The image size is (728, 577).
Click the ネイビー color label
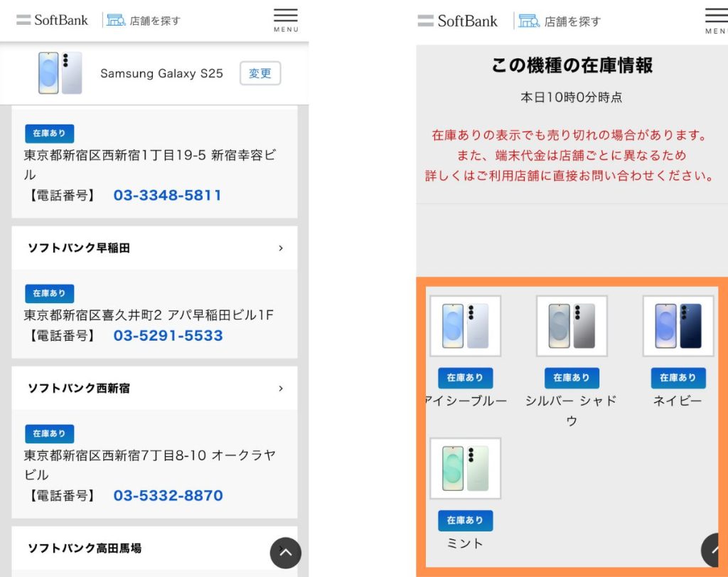coord(678,401)
